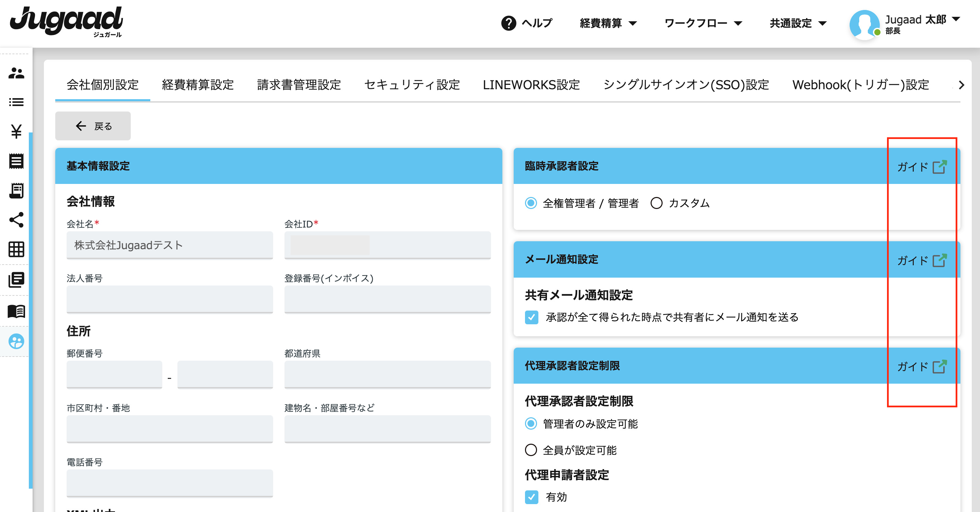Open the users group sidebar icon
This screenshot has height=512, width=980.
point(16,73)
